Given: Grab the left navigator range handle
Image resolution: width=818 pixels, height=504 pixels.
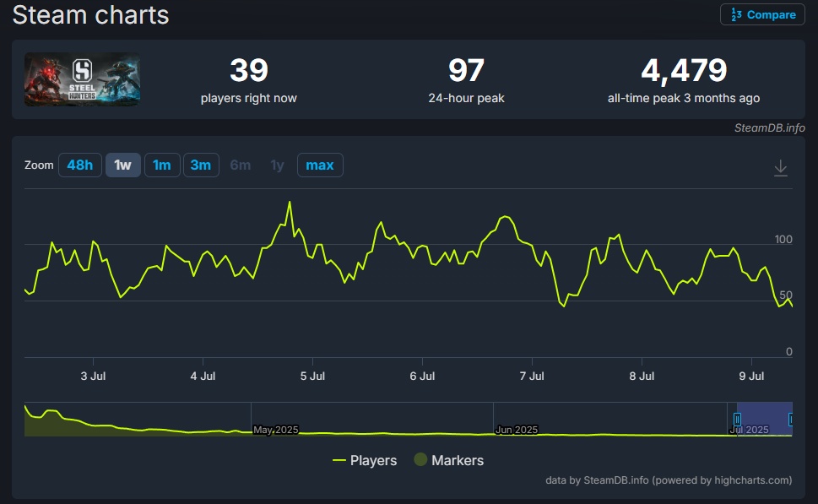Looking at the screenshot, I should point(737,419).
